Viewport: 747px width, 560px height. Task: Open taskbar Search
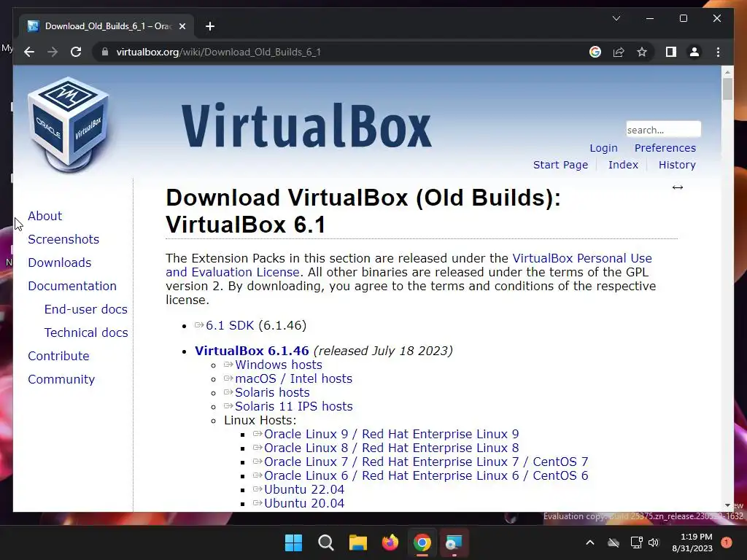(326, 542)
